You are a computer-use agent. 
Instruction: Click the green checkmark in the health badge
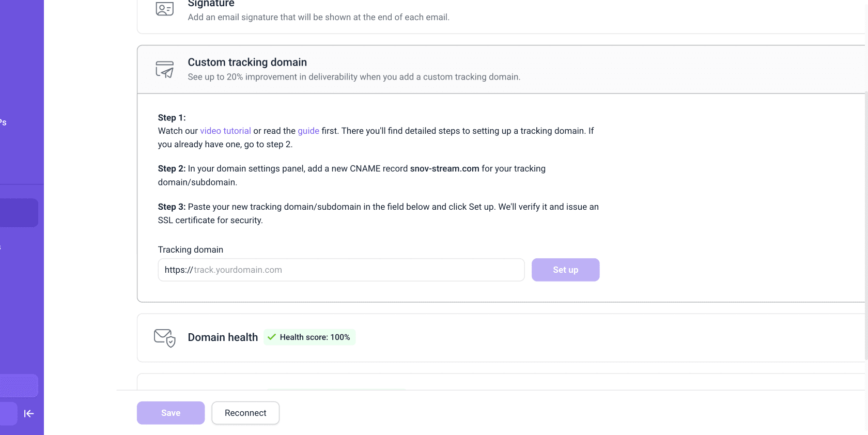point(272,337)
